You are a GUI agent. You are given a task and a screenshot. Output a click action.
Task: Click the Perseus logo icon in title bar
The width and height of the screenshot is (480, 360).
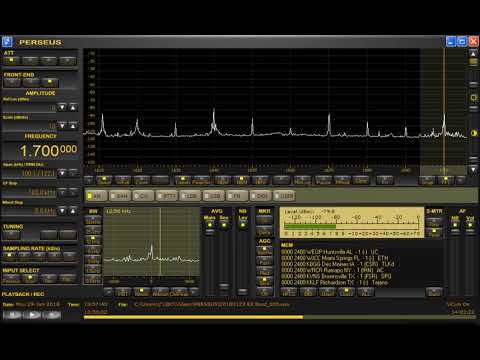click(x=7, y=42)
